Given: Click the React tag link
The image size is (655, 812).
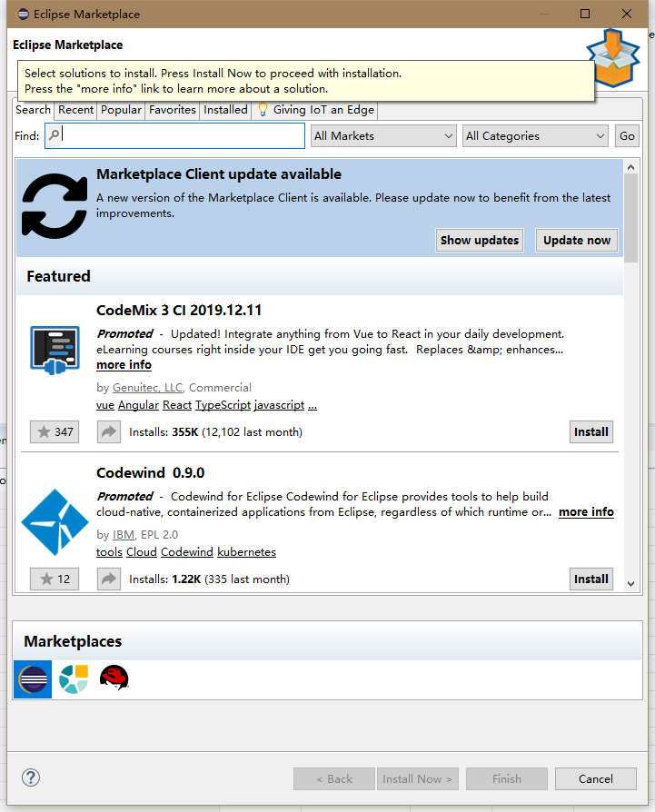Looking at the screenshot, I should pos(177,405).
